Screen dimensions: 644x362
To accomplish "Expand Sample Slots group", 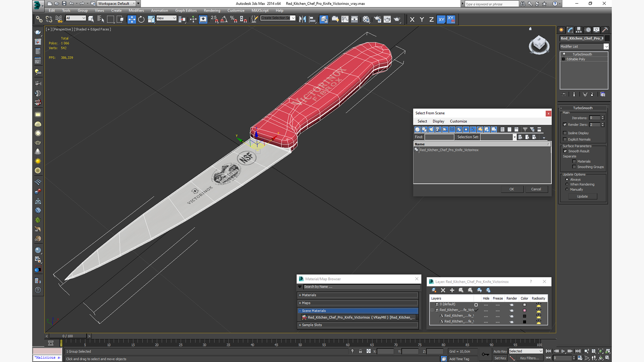I will 358,325.
